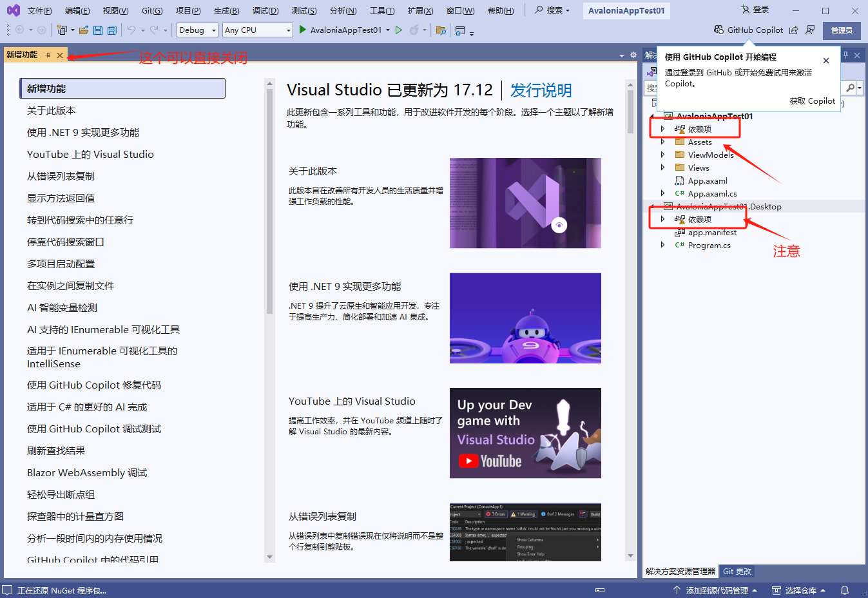Click the navigate forward arrow icon
Viewport: 868px width, 598px height.
41,30
